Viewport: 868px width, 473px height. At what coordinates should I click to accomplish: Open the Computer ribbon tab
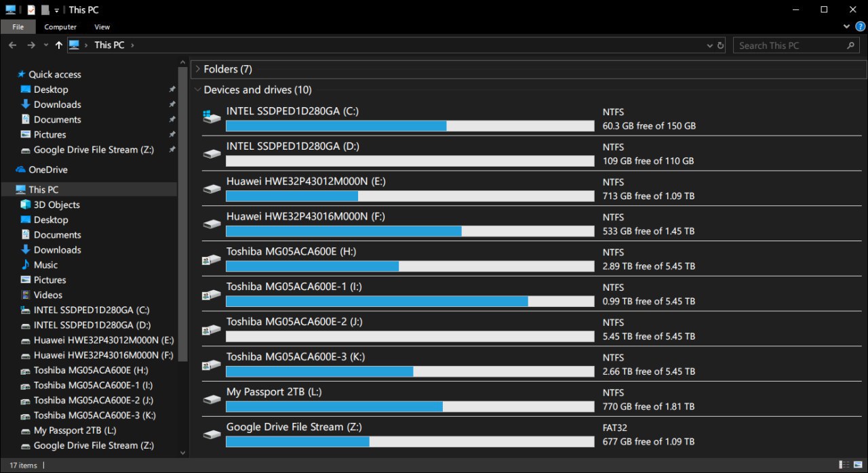(x=60, y=27)
